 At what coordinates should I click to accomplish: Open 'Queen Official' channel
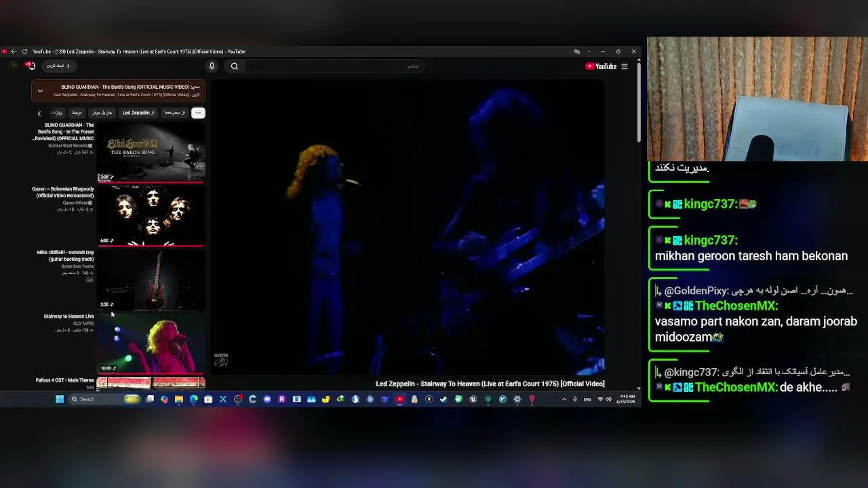(77, 203)
